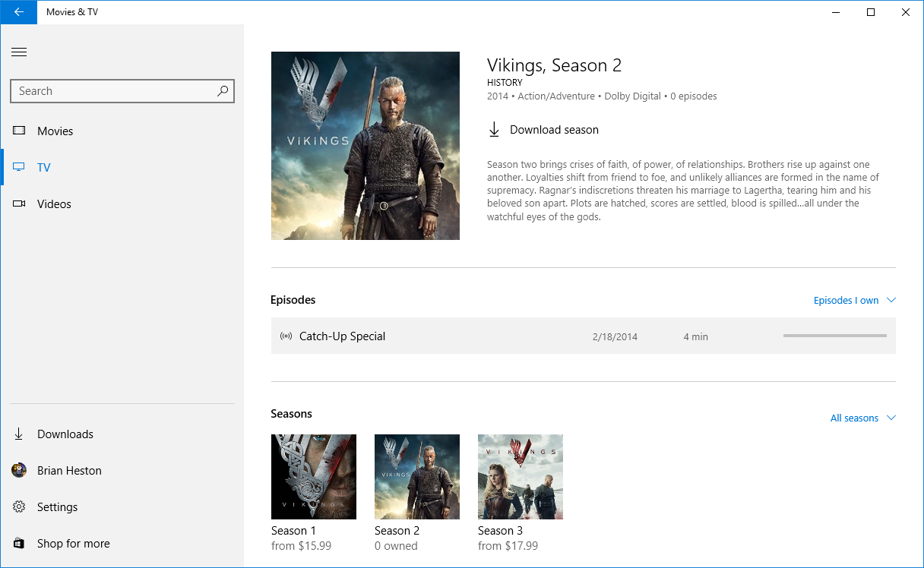Open Settings from the sidebar

122,507
